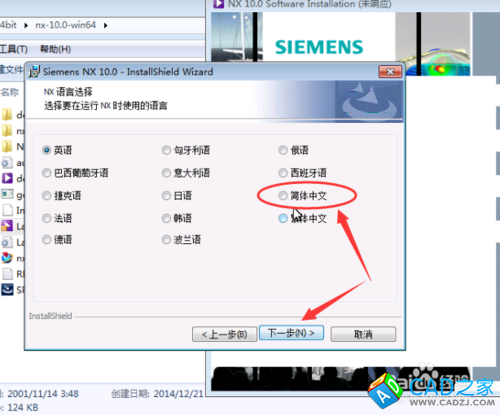Select 德语 radio button

pos(47,240)
